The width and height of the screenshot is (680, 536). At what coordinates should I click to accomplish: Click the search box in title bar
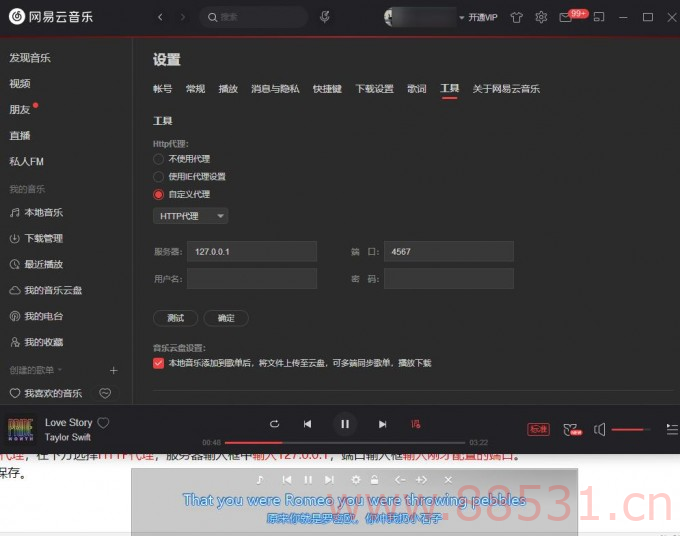[x=254, y=17]
